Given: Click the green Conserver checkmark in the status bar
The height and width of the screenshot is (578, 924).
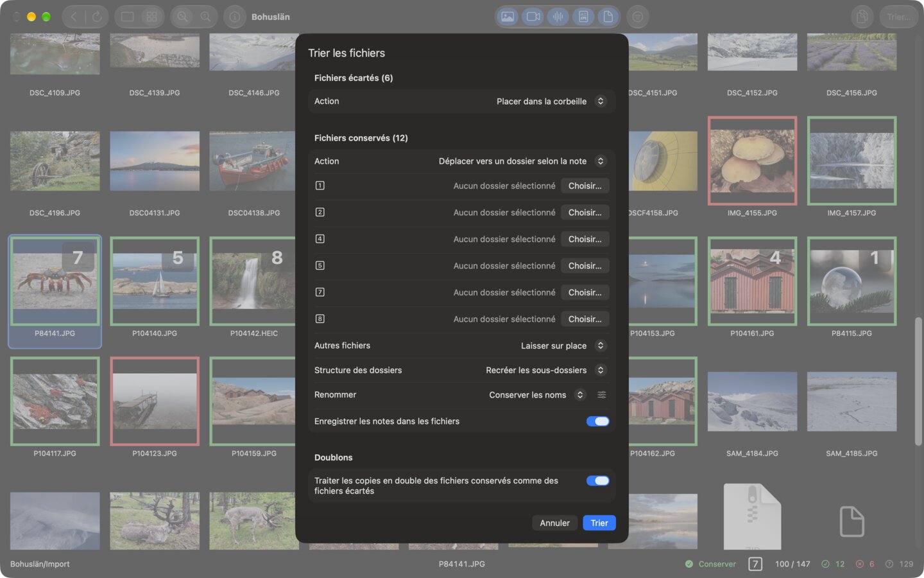Looking at the screenshot, I should coord(689,564).
